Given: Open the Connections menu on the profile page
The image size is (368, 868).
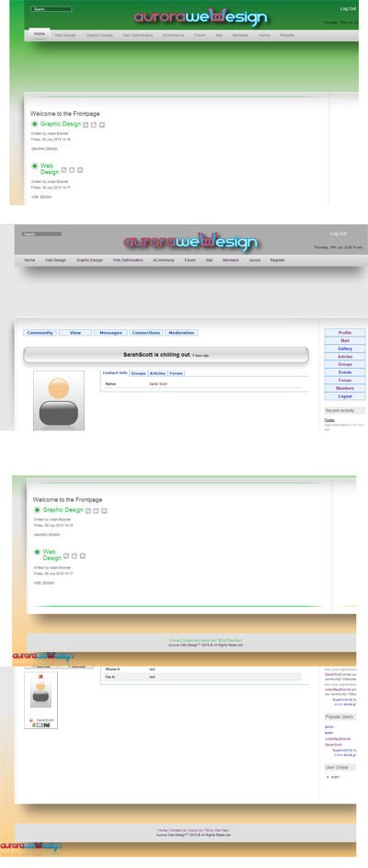Looking at the screenshot, I should click(x=146, y=333).
